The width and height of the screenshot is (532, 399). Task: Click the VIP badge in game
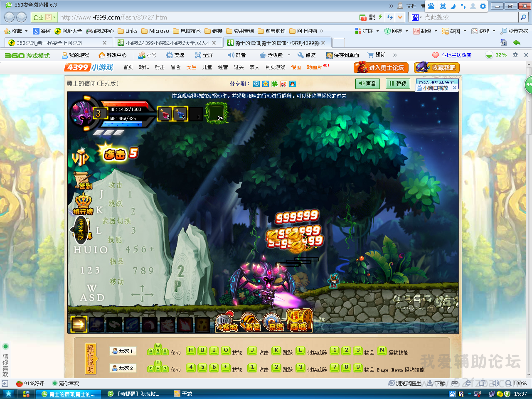[x=80, y=158]
